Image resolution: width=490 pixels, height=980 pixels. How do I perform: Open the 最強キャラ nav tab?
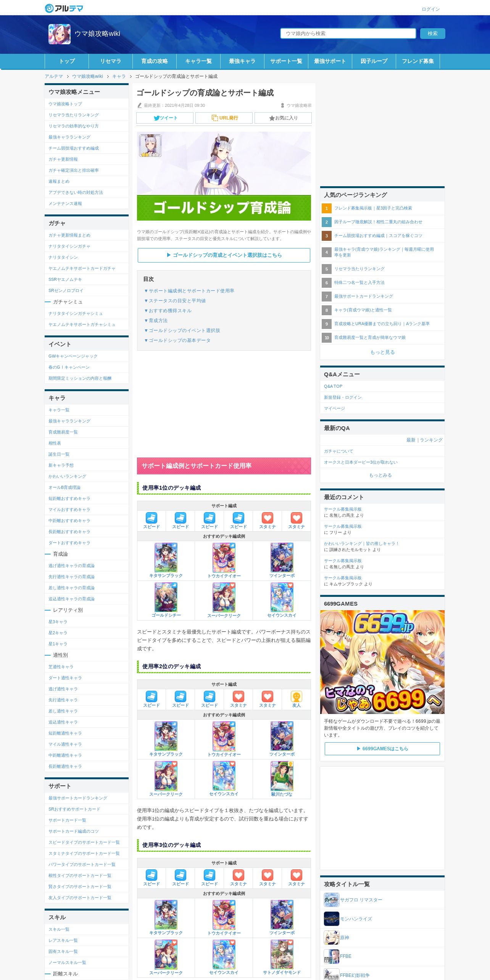click(242, 61)
